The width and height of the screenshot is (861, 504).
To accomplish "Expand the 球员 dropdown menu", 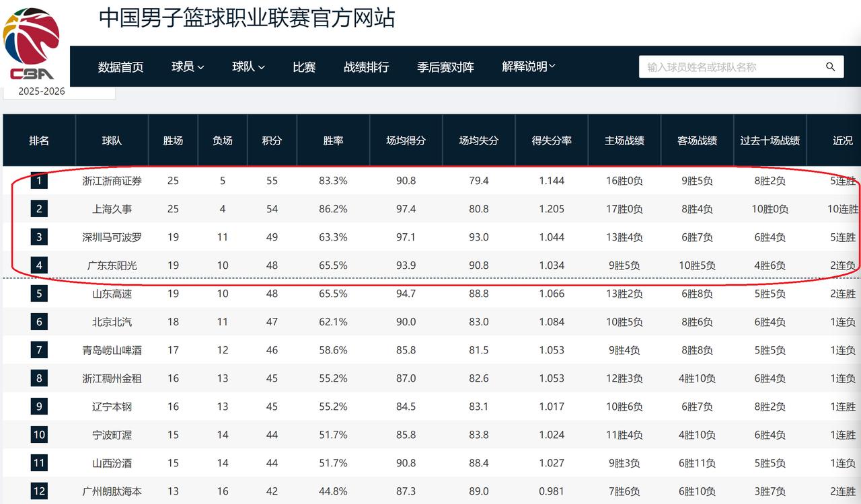I will [188, 67].
